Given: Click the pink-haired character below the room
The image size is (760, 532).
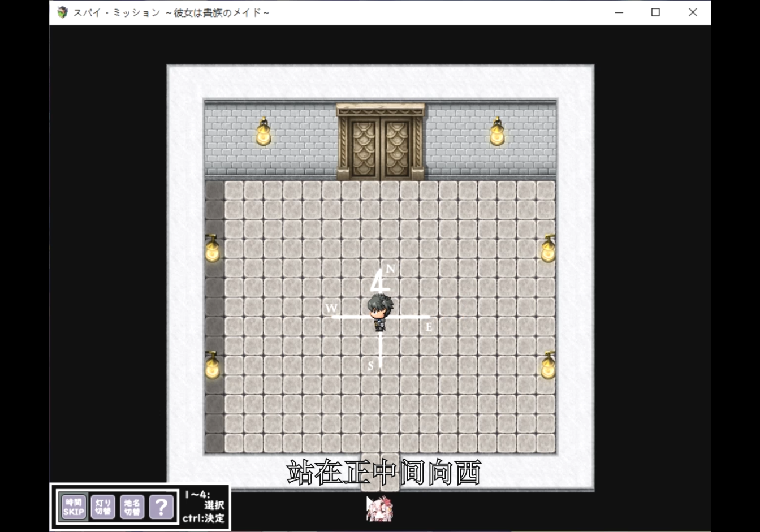Looking at the screenshot, I should pos(379,509).
